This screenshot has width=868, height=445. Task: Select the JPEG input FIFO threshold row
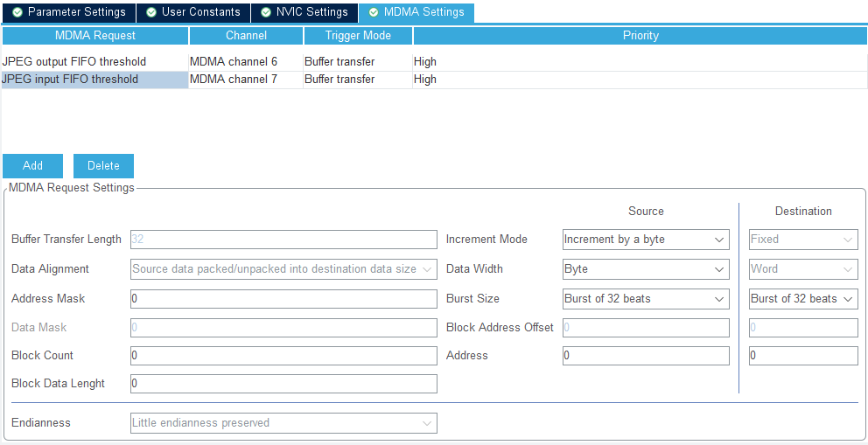[435, 80]
